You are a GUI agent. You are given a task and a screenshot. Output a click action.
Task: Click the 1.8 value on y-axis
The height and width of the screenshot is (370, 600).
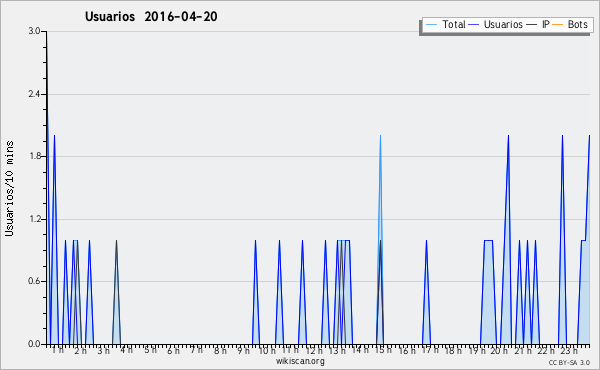tap(34, 156)
